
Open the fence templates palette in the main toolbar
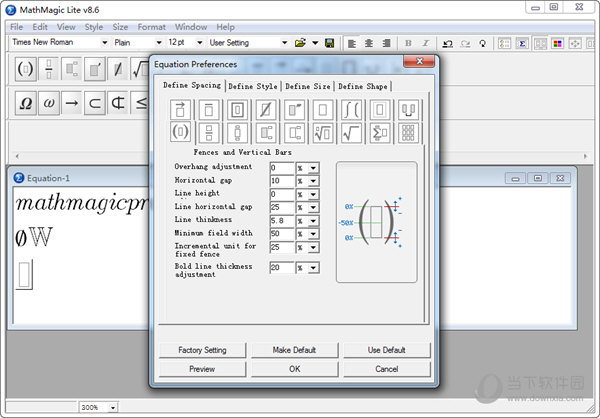(x=26, y=69)
